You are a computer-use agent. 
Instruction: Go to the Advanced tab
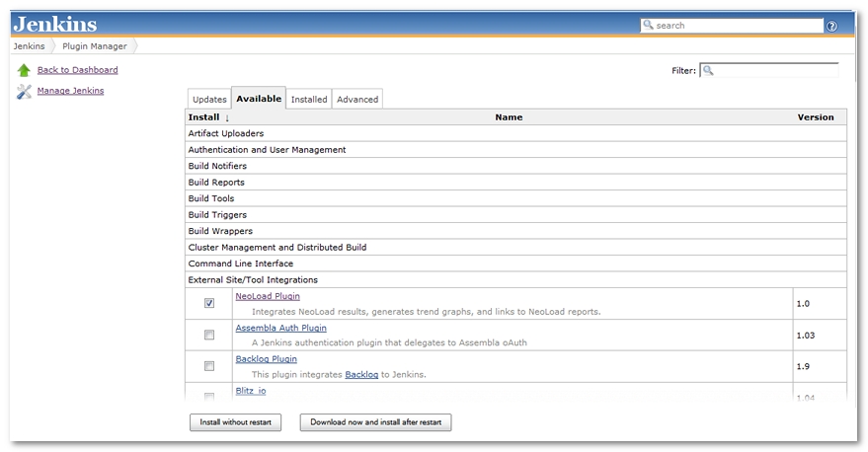357,99
